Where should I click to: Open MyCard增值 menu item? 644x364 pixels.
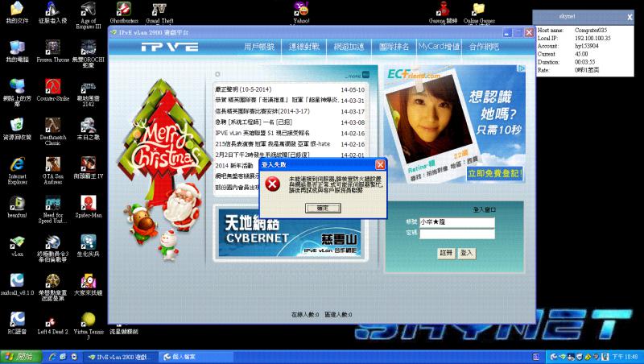[439, 47]
